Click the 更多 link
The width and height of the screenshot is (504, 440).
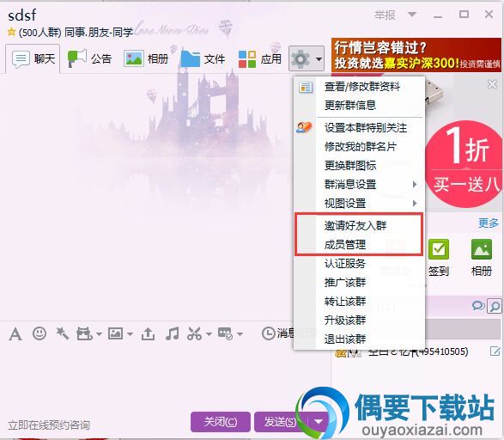tap(489, 223)
